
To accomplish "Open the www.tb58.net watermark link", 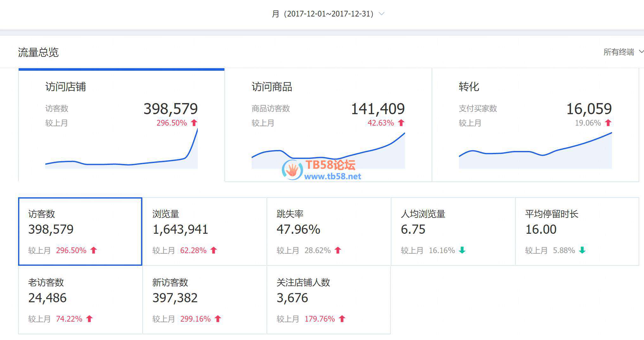I will pyautogui.click(x=332, y=177).
